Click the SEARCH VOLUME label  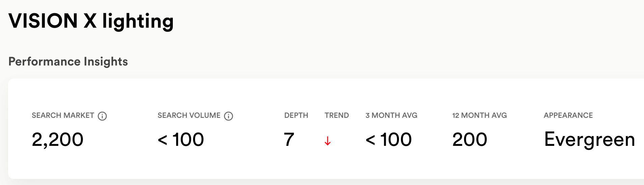(189, 115)
